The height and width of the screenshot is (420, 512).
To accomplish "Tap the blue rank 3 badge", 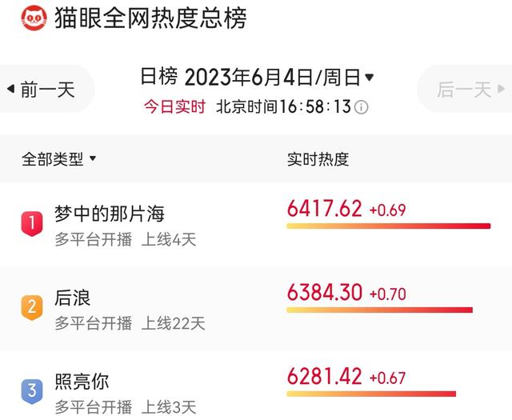I will coord(32,391).
